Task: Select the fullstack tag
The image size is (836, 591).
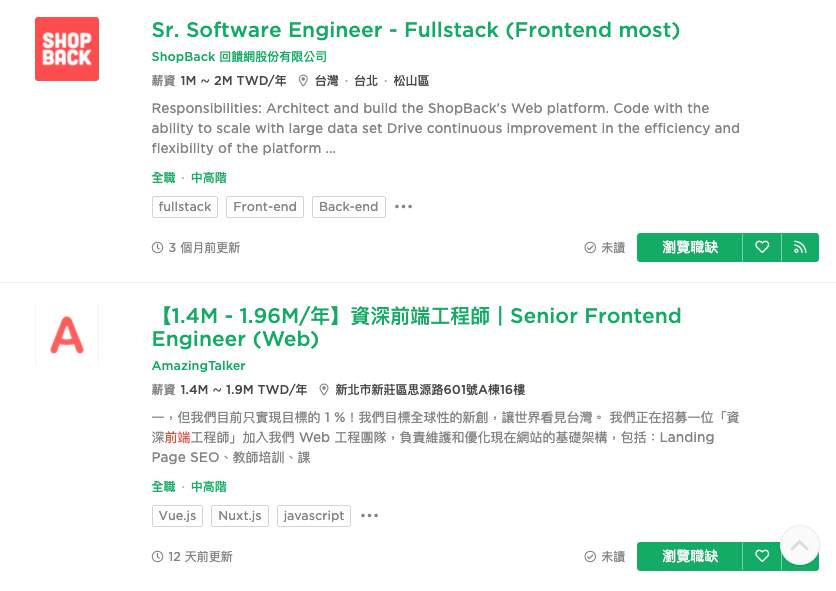Action: click(x=185, y=207)
